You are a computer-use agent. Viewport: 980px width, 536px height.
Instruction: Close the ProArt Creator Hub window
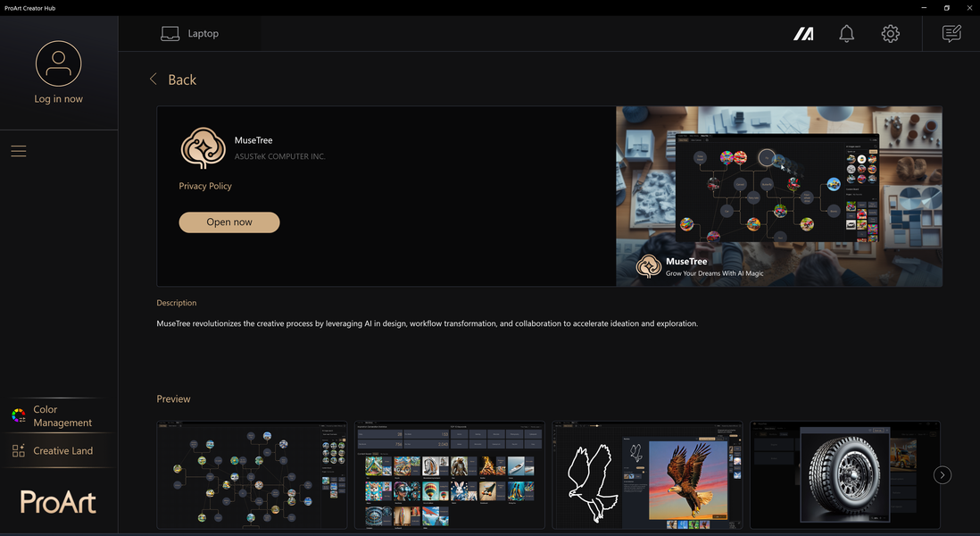[x=969, y=7]
